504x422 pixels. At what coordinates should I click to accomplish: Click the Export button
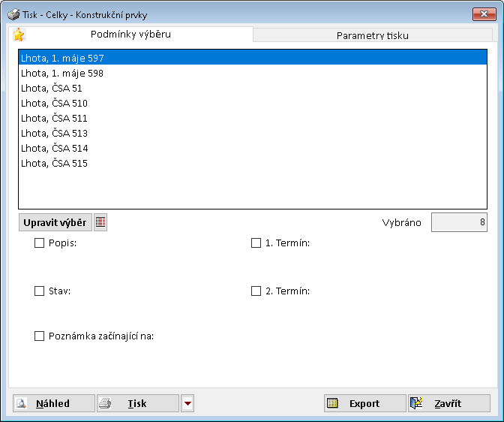[364, 403]
